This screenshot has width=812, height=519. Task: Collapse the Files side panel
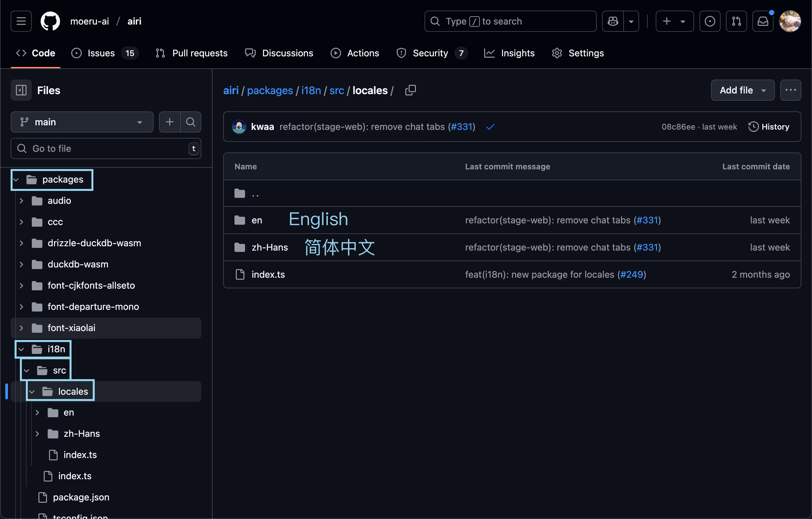21,90
